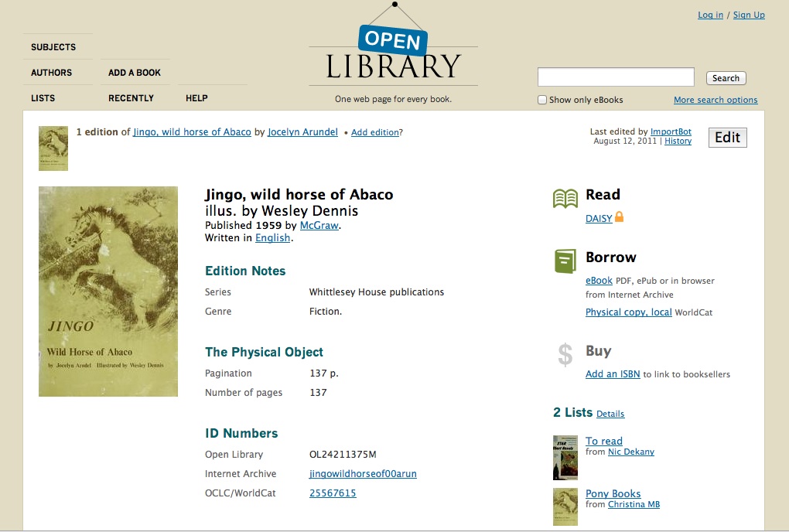789x532 pixels.
Task: Click the large Jingo book cover image
Action: pyautogui.click(x=108, y=292)
